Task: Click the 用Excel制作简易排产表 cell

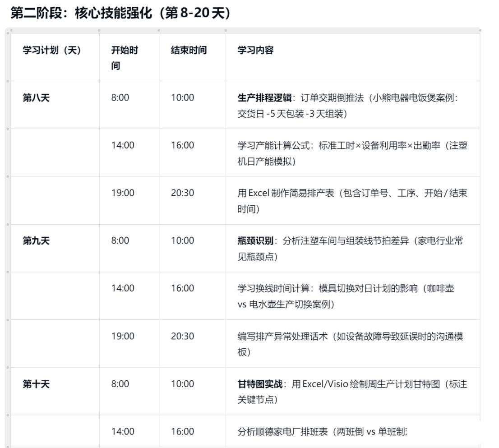Action: 352,201
